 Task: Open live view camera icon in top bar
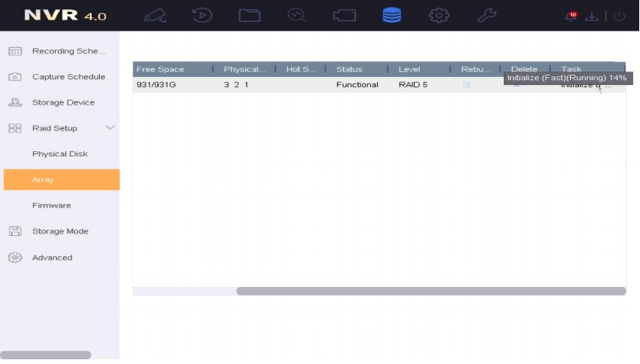click(155, 15)
